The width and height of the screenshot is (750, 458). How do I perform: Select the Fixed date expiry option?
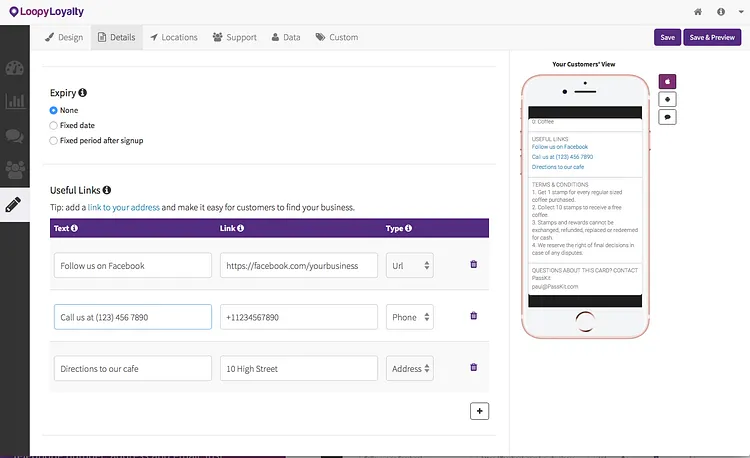(53, 125)
